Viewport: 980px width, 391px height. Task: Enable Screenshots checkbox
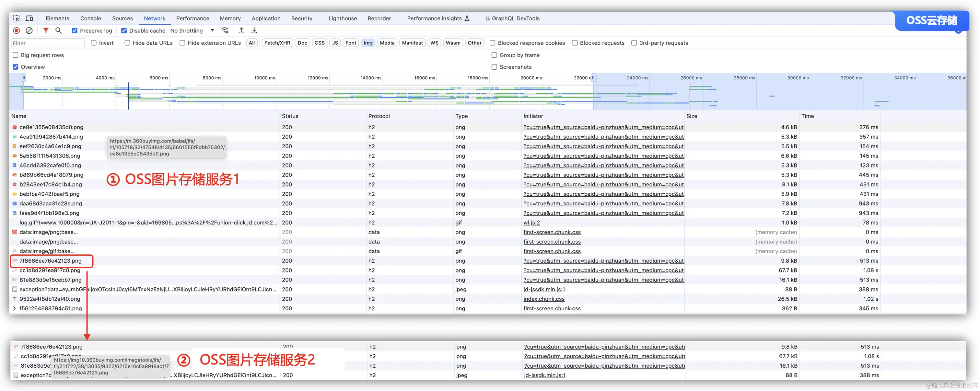[494, 67]
